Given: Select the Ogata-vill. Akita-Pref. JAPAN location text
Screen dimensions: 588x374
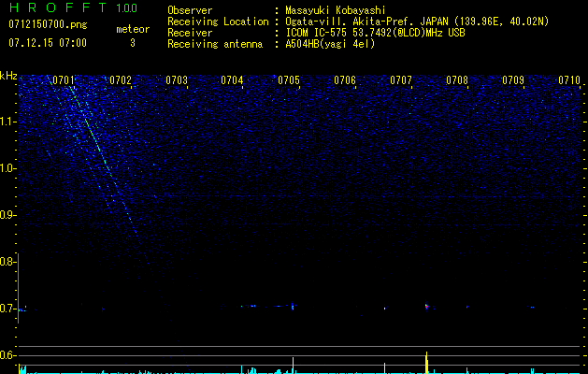Looking at the screenshot, I should [x=417, y=22].
